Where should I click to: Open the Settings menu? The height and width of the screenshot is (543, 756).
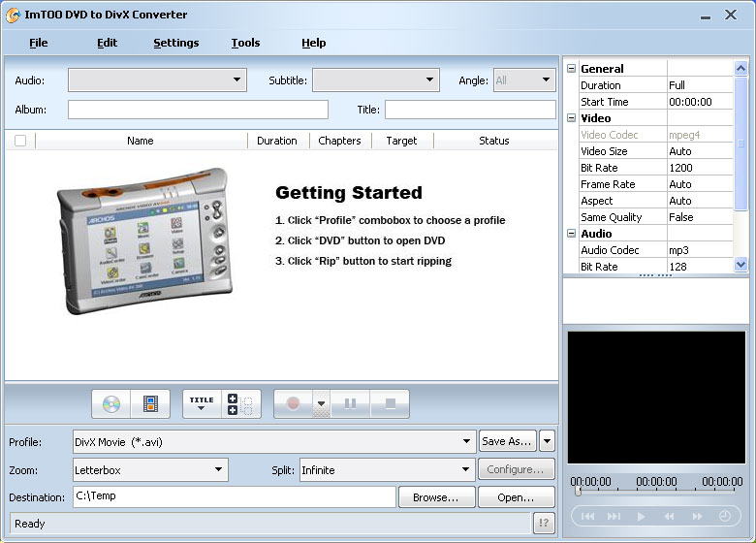175,43
